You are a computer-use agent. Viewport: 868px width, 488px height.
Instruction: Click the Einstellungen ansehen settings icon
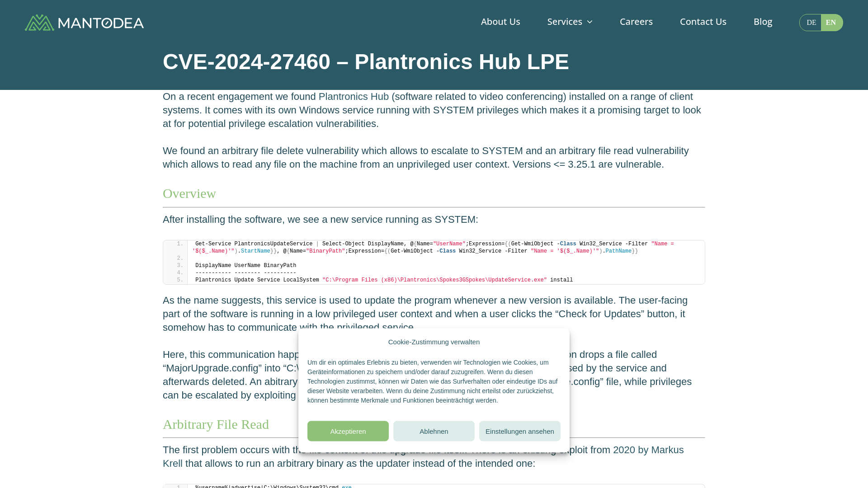520,432
